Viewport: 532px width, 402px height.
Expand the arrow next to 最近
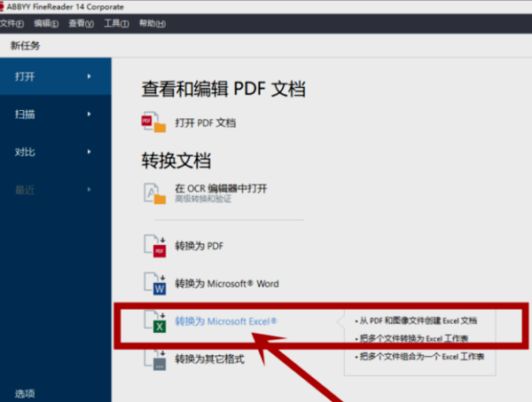pyautogui.click(x=89, y=189)
